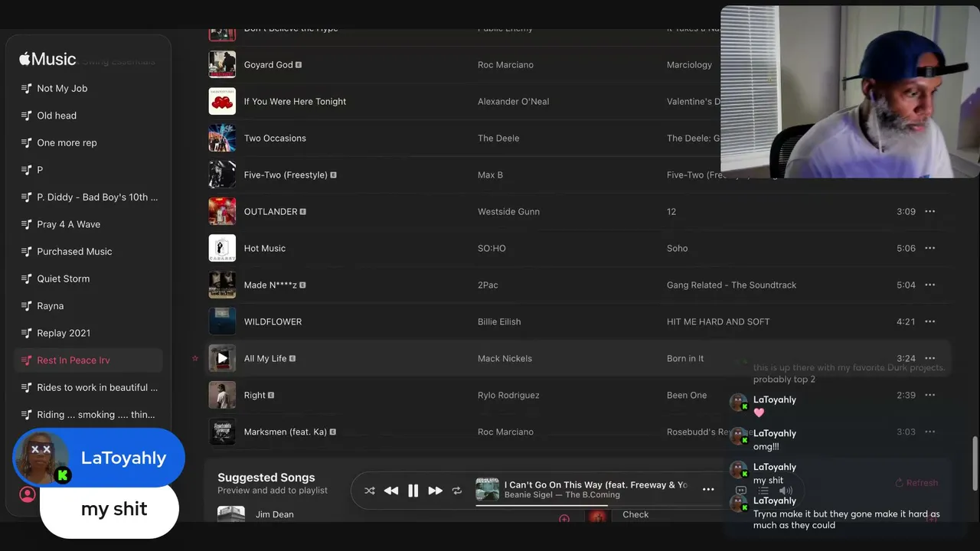Open more options for Marksmen (feat. Ka)
The width and height of the screenshot is (980, 551).
pyautogui.click(x=930, y=432)
